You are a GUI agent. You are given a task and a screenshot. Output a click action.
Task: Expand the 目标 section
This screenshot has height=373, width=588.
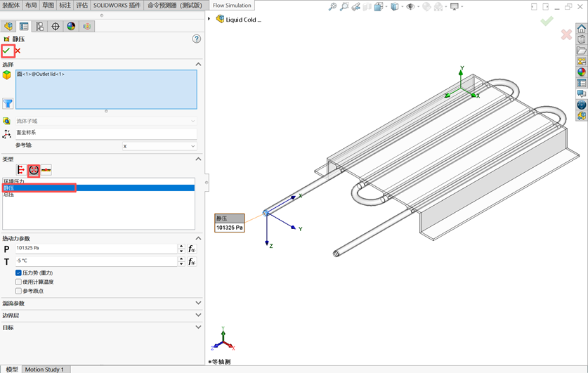(198, 327)
